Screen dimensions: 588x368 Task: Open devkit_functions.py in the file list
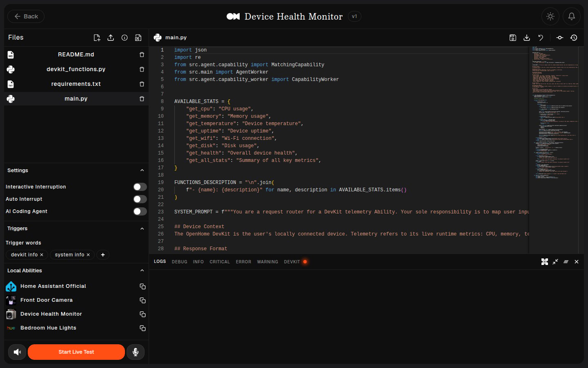pyautogui.click(x=76, y=70)
